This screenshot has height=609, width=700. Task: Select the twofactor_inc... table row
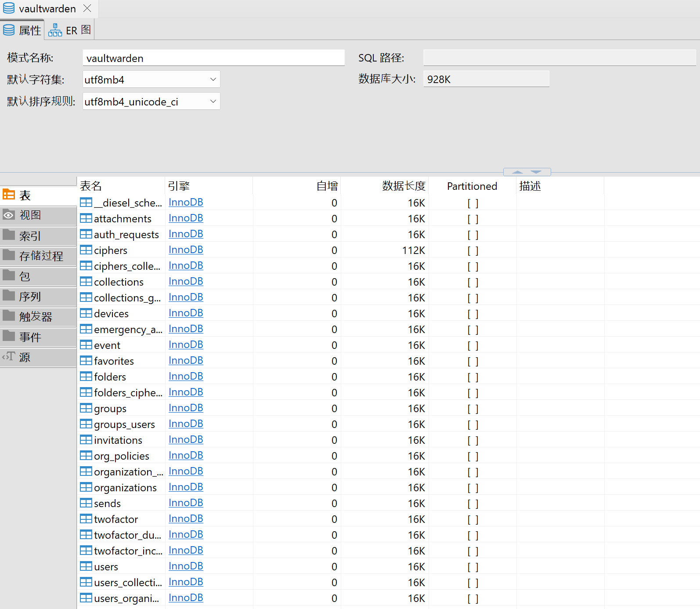[x=388, y=551]
